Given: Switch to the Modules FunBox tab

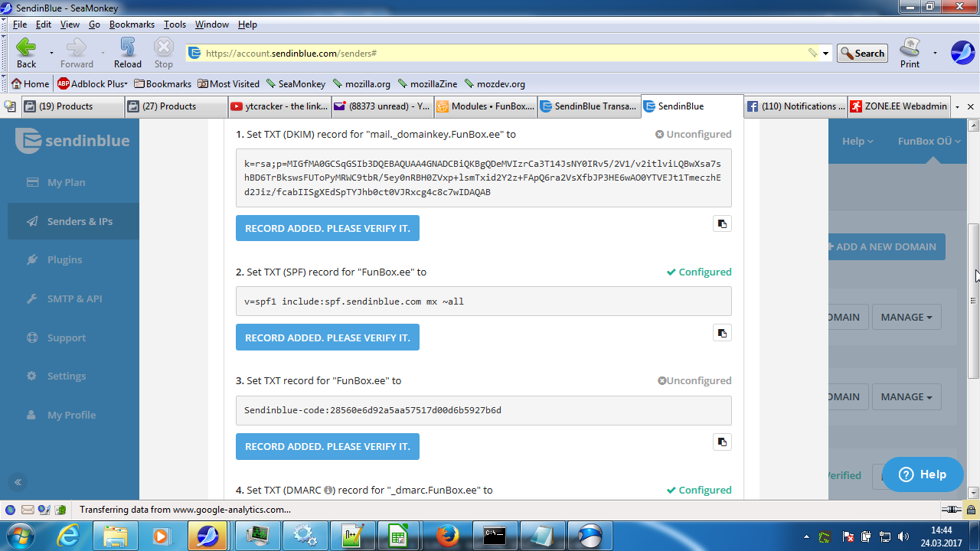Looking at the screenshot, I should 486,106.
